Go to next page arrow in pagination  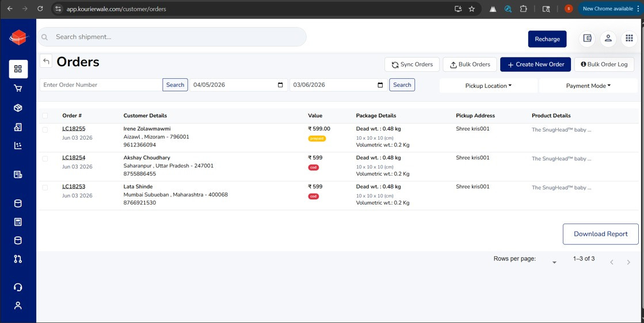pos(628,262)
